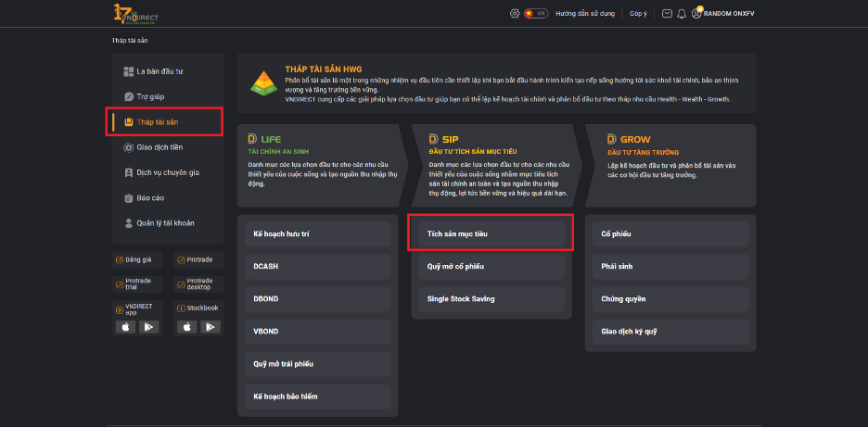
Task: Click the ĐẦU TƯ TĂNG TRƯỞNG subtitle
Action: click(x=644, y=152)
